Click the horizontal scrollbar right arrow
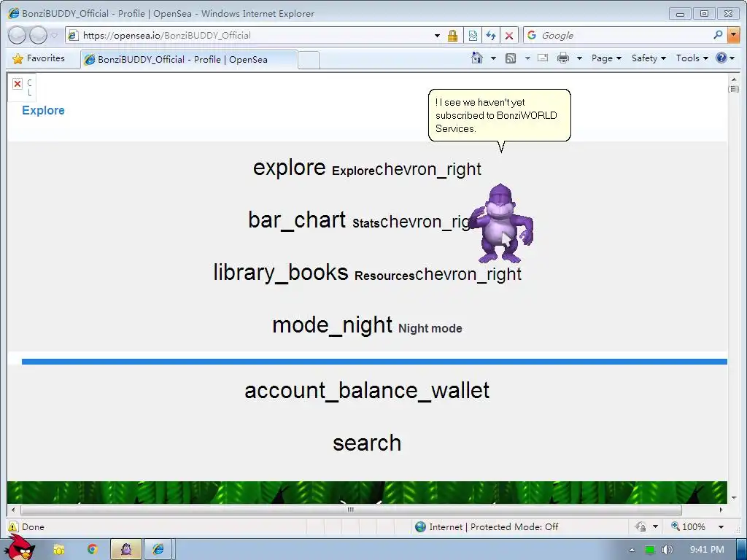This screenshot has width=747, height=560. (721, 510)
